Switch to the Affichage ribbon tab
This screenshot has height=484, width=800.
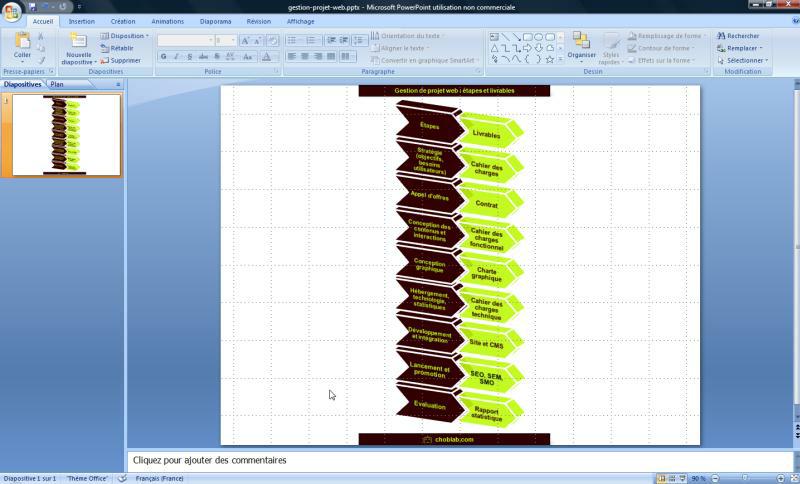pyautogui.click(x=301, y=21)
